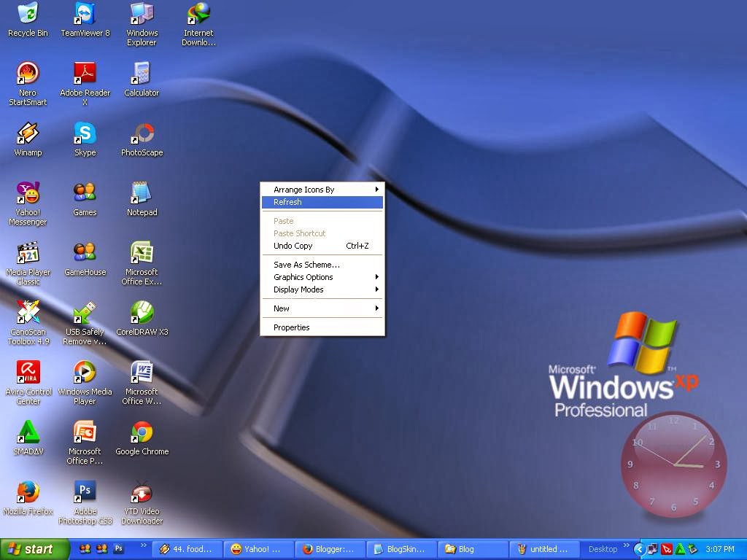The height and width of the screenshot is (560, 747).
Task: Select the Microsoft Office Excel shortcut
Action: tap(142, 263)
